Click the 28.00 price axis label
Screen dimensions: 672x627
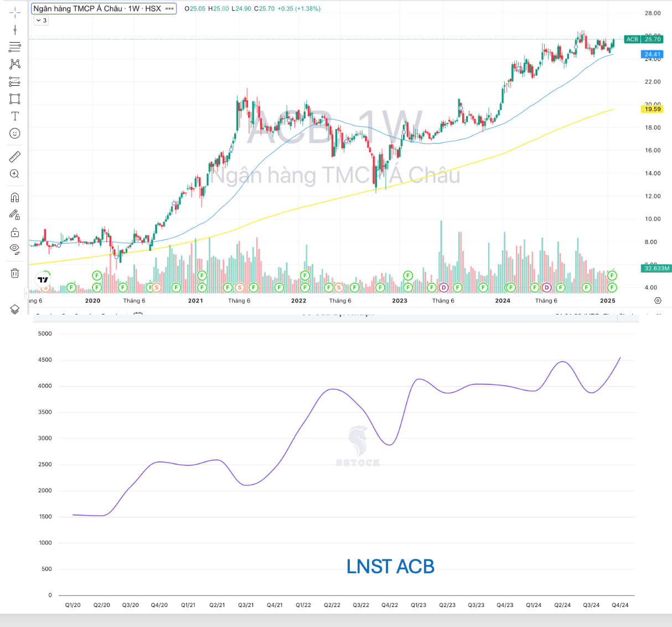(x=653, y=13)
